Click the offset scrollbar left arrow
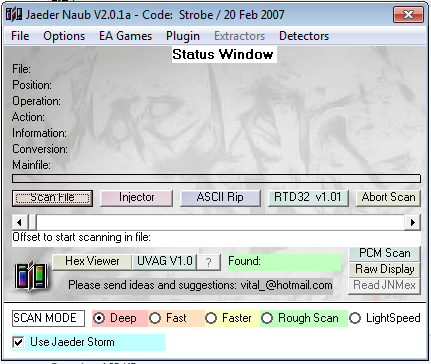The image size is (431, 364). (x=19, y=222)
